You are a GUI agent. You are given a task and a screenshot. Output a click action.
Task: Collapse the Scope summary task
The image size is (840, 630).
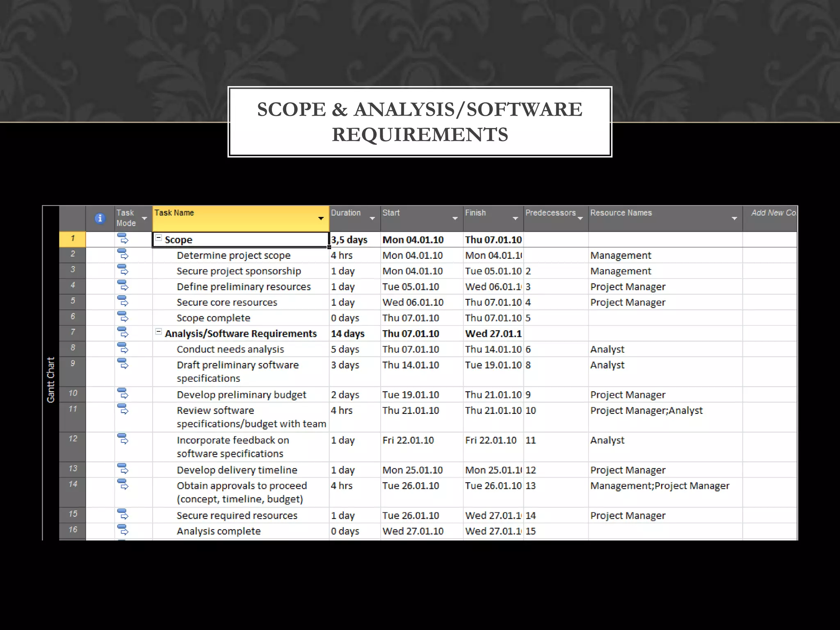coord(158,238)
